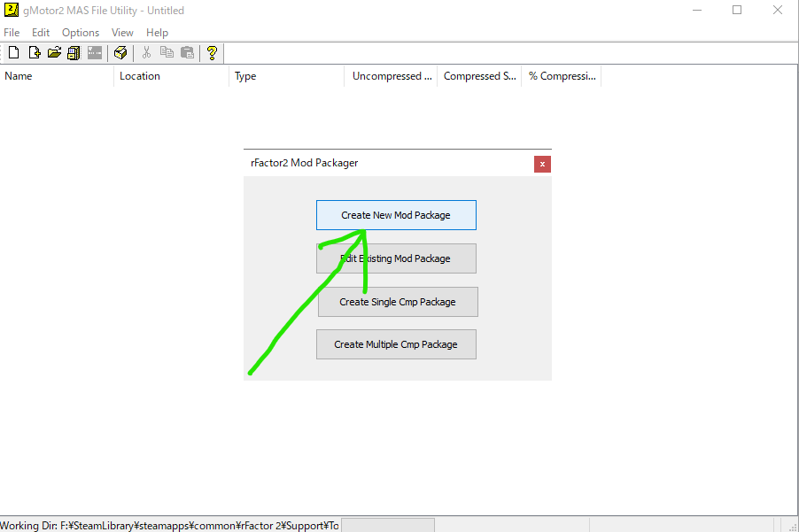
Task: Sort by Uncompressed size column header
Action: [391, 76]
